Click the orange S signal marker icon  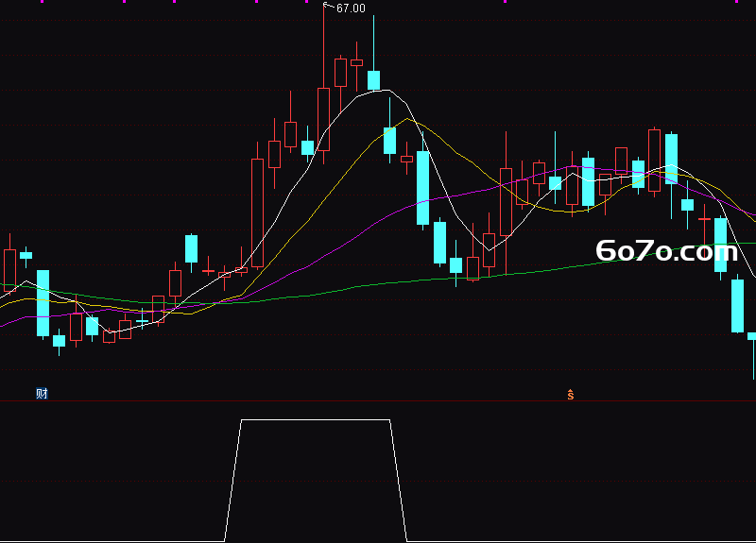pos(571,395)
